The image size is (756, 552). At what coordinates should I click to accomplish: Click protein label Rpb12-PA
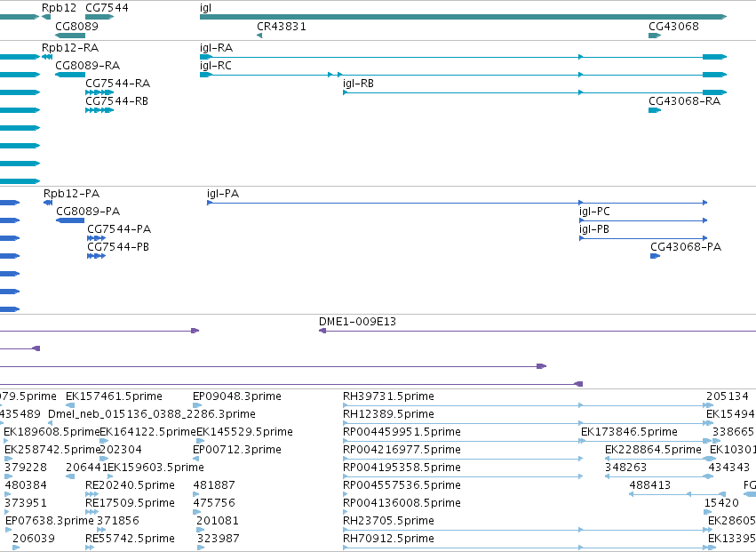coord(72,194)
